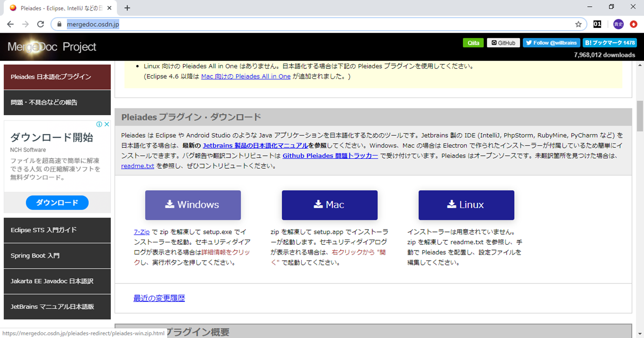Click the 7,968,012 downloads counter text
Image resolution: width=644 pixels, height=338 pixels.
point(604,55)
